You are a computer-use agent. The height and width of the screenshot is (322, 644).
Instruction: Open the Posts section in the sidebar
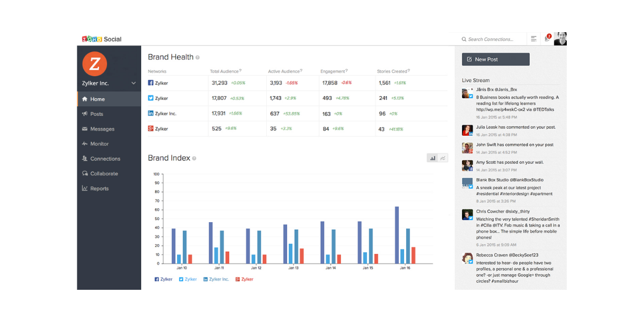coord(97,114)
